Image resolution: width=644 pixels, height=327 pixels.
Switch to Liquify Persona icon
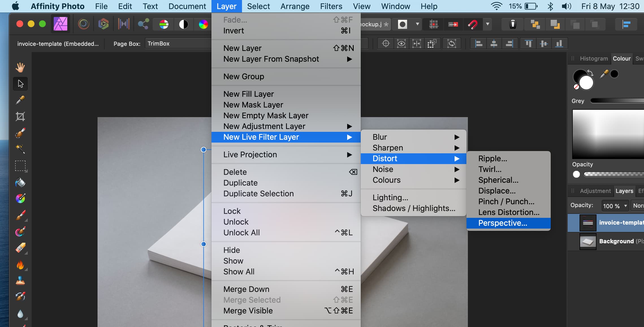point(83,24)
